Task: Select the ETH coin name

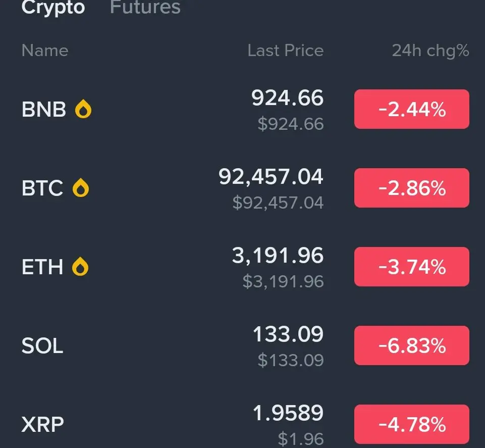Action: (42, 267)
